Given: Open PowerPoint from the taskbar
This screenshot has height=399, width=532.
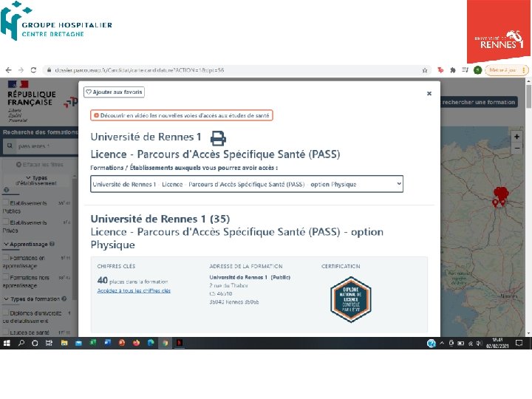Looking at the screenshot, I should tap(122, 343).
